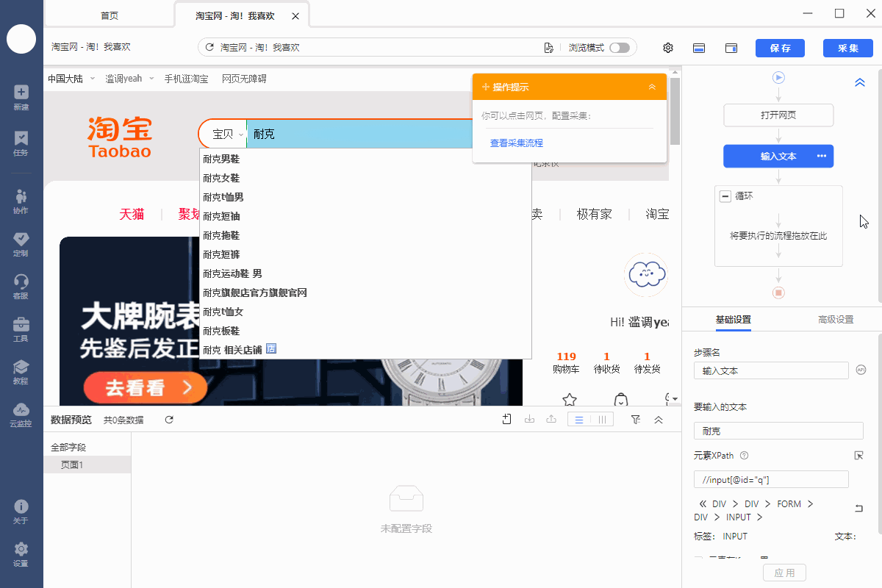The width and height of the screenshot is (882, 588).
Task: Click the 步骤名 input field
Action: [771, 370]
